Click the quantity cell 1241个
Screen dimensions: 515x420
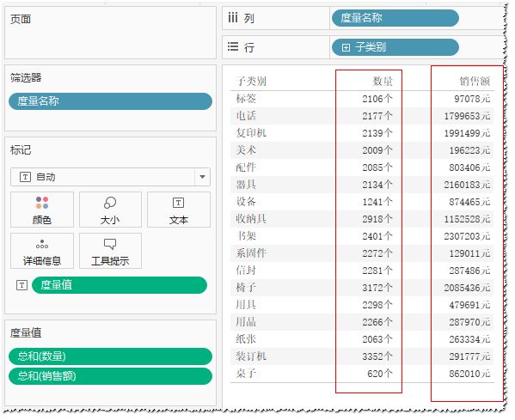point(377,202)
